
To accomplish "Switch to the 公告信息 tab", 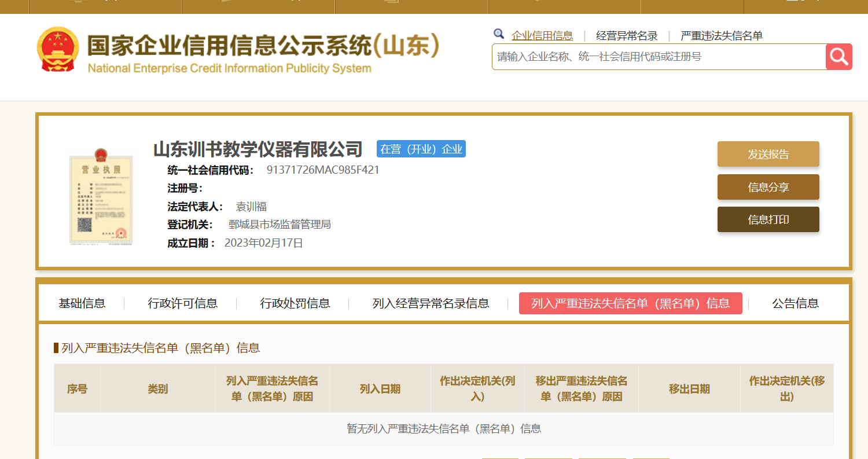I will (x=795, y=303).
